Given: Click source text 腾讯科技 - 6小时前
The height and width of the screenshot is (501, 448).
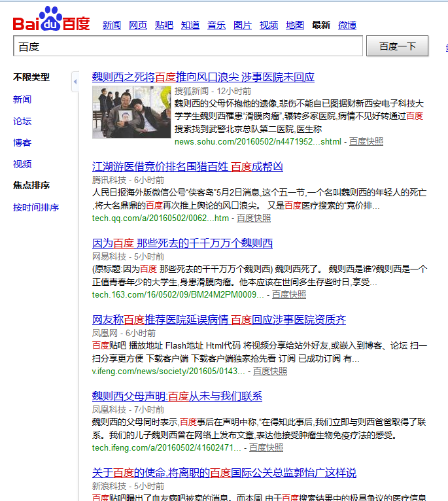Looking at the screenshot, I should pyautogui.click(x=128, y=181).
